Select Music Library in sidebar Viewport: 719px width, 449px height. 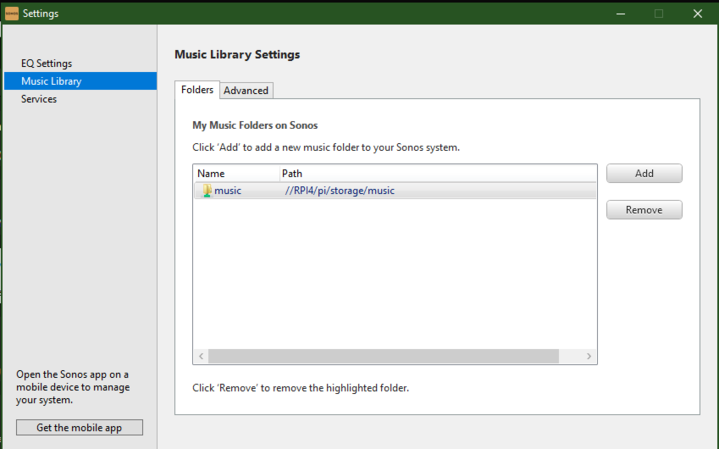[81, 81]
